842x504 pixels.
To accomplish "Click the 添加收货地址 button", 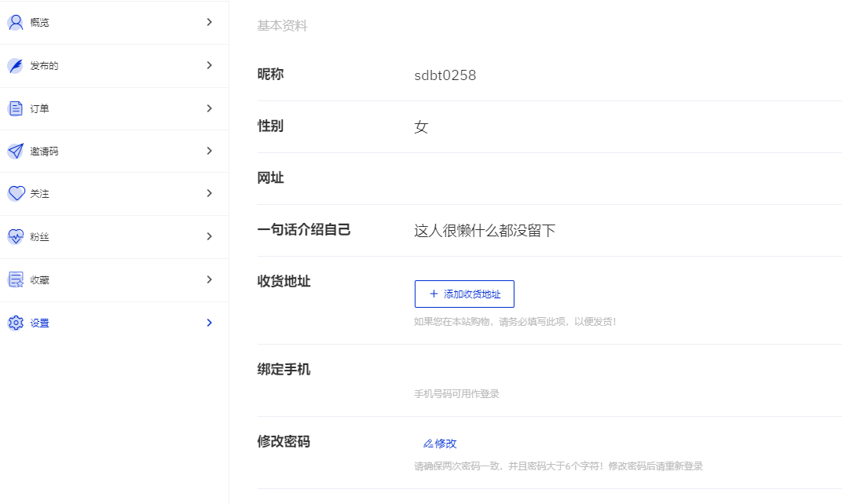I will (464, 293).
